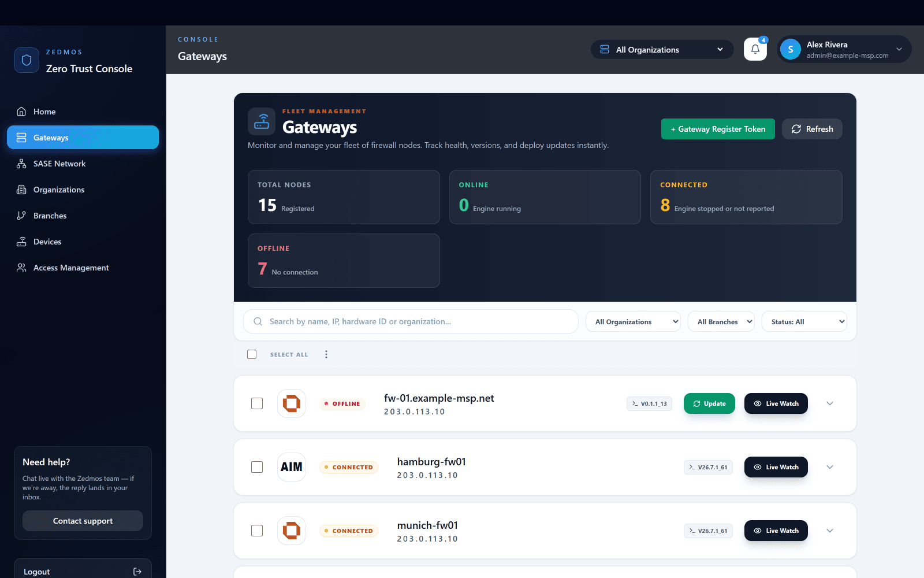Click the AIM logo on hamburg-fw01
This screenshot has width=924, height=578.
coord(292,467)
